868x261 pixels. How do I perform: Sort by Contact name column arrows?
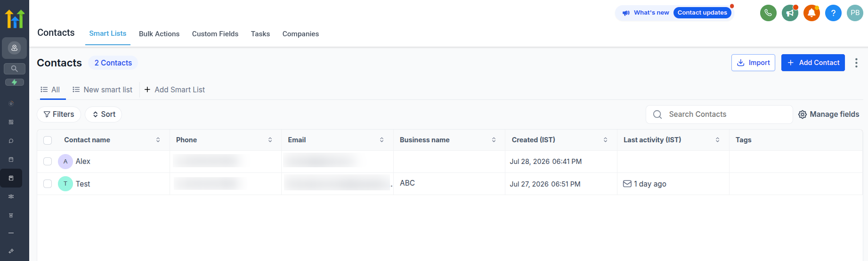point(158,140)
